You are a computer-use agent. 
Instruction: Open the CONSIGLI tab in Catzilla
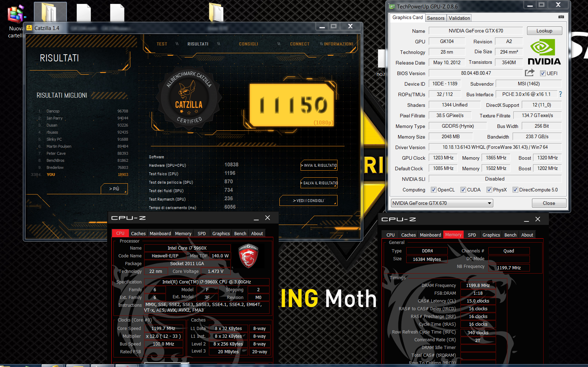(248, 44)
